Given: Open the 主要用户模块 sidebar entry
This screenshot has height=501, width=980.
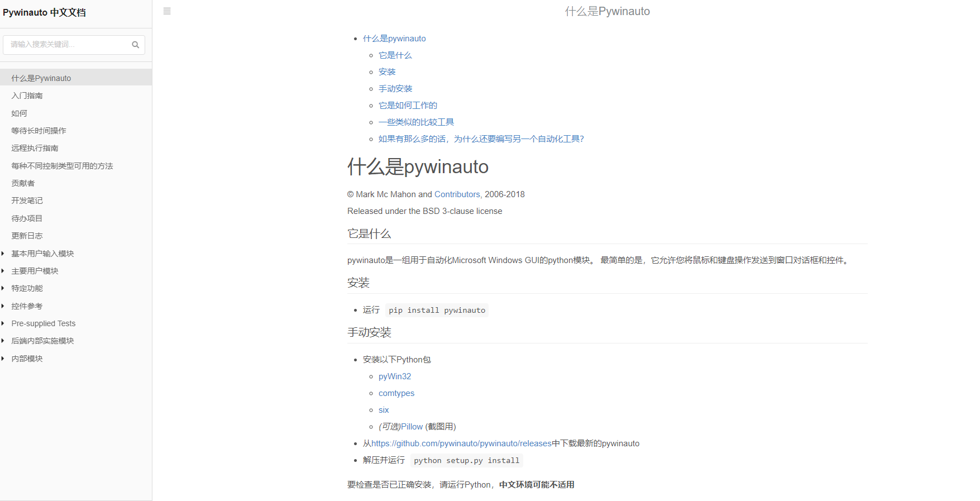Looking at the screenshot, I should [x=35, y=271].
